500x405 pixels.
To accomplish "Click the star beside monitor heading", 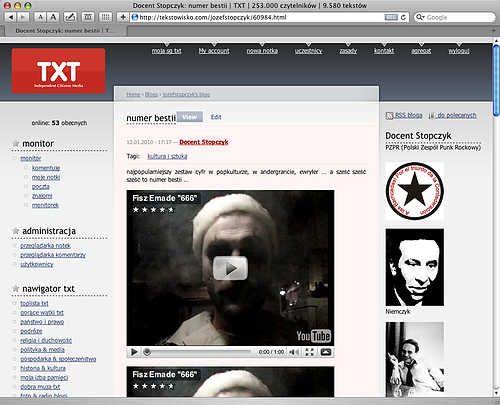I will (x=15, y=143).
